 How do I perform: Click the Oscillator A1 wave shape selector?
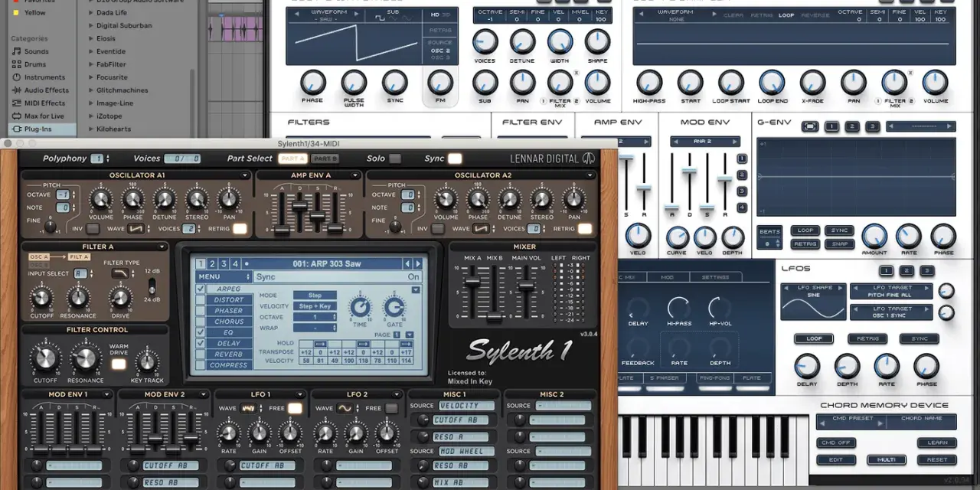136,229
